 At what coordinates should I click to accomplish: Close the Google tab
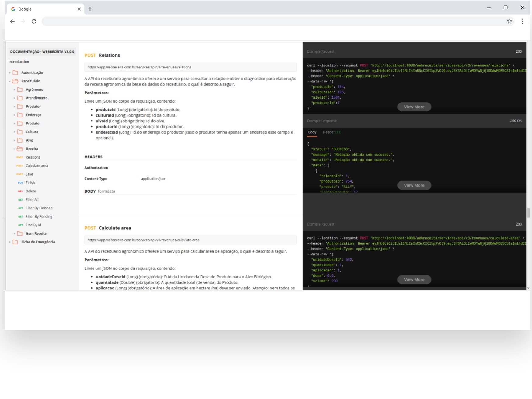point(79,9)
